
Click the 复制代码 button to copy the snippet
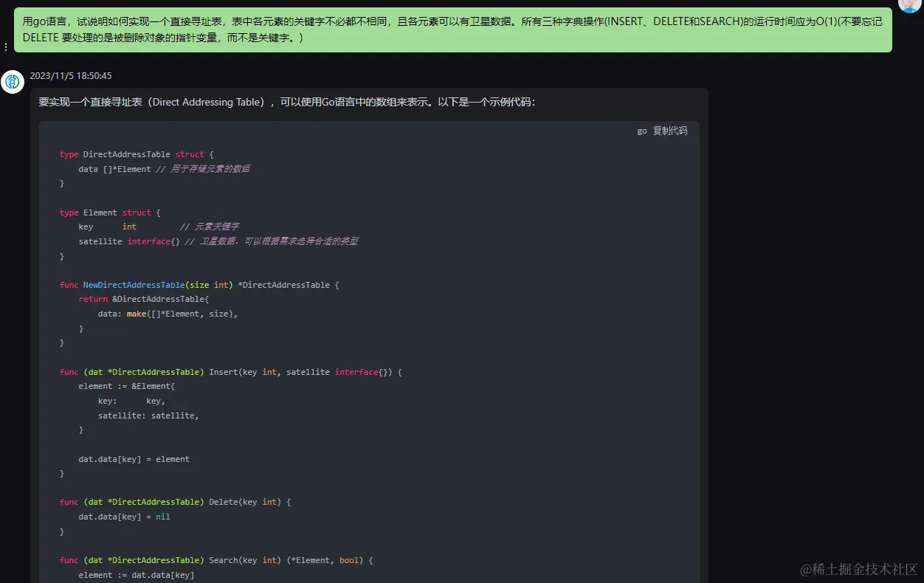[x=670, y=131]
